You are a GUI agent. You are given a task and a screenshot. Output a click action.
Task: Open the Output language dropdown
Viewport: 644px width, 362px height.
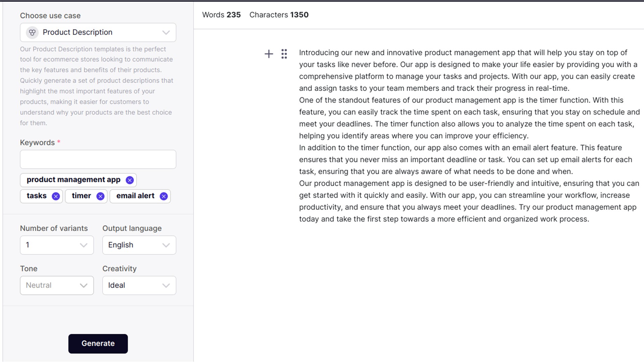coord(139,245)
